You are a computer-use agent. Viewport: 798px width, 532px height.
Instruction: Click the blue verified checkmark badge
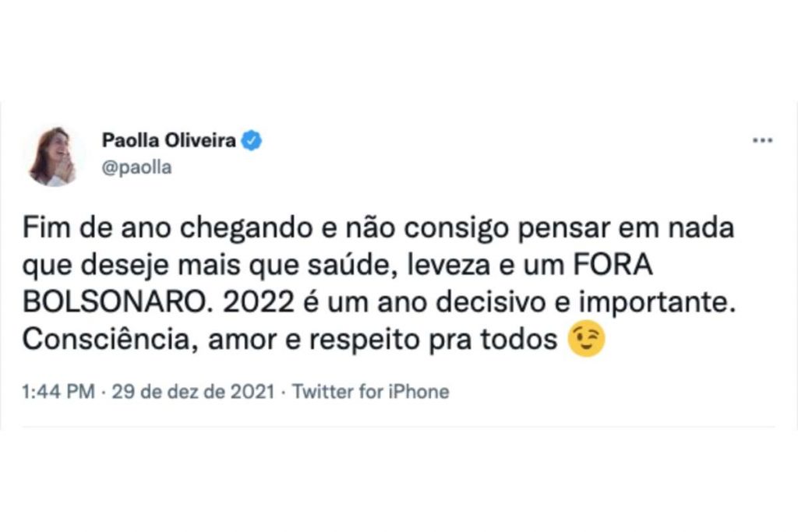pos(250,139)
